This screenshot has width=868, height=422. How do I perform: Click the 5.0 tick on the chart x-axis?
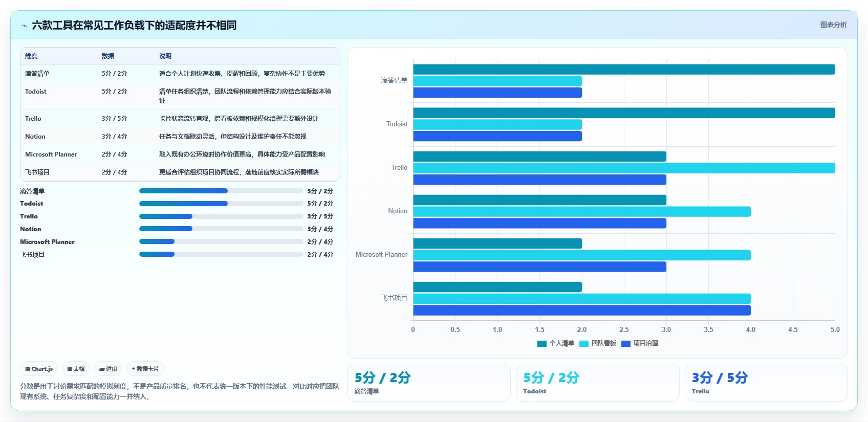(835, 330)
